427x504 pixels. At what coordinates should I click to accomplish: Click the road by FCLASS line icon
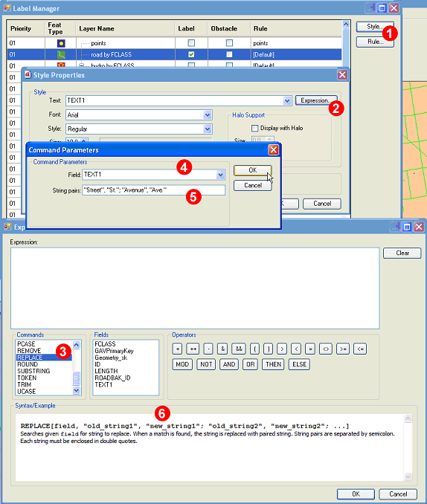61,55
